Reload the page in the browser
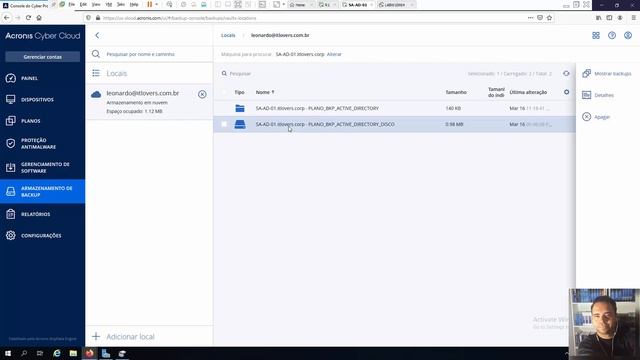 (28, 18)
